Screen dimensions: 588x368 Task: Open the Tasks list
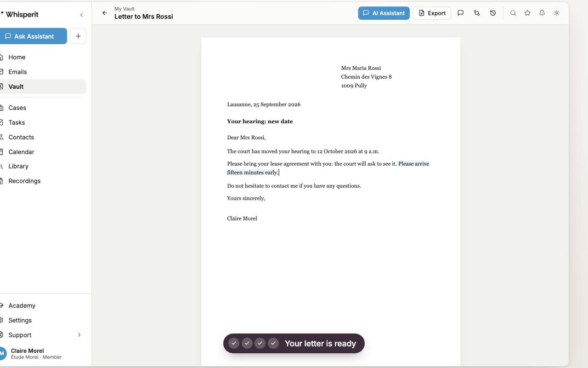(42, 122)
